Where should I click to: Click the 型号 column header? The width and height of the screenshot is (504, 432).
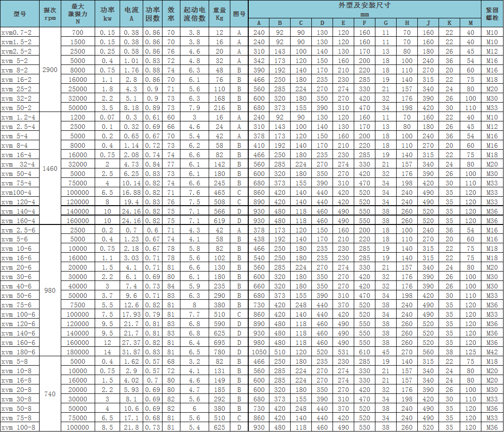[20, 14]
